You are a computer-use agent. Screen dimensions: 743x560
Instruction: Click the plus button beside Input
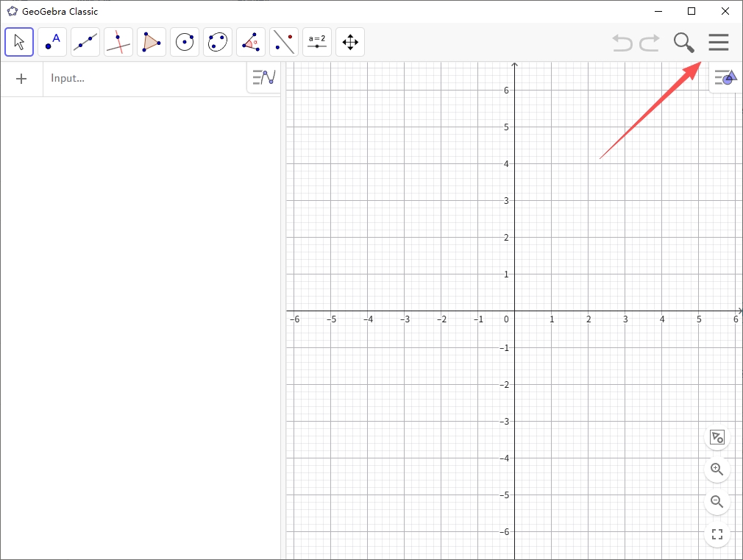(21, 79)
